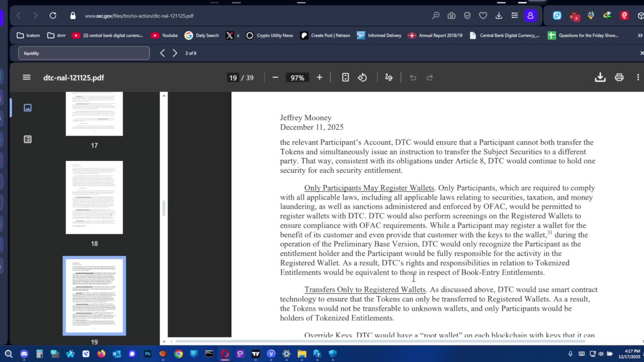Open Annual Report 2018/19 bookmark

click(435, 35)
